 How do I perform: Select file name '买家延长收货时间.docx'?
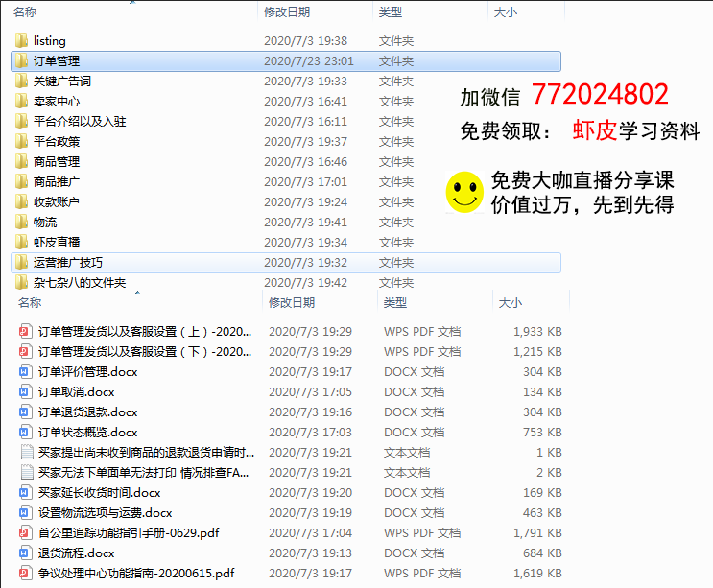(x=100, y=493)
